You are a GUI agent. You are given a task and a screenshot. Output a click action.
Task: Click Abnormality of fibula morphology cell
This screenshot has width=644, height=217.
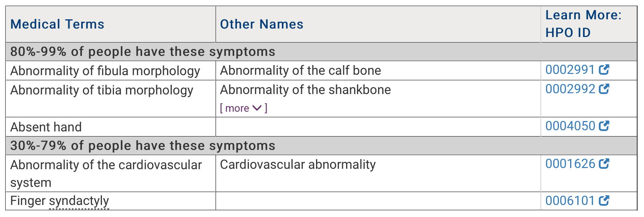tap(105, 71)
